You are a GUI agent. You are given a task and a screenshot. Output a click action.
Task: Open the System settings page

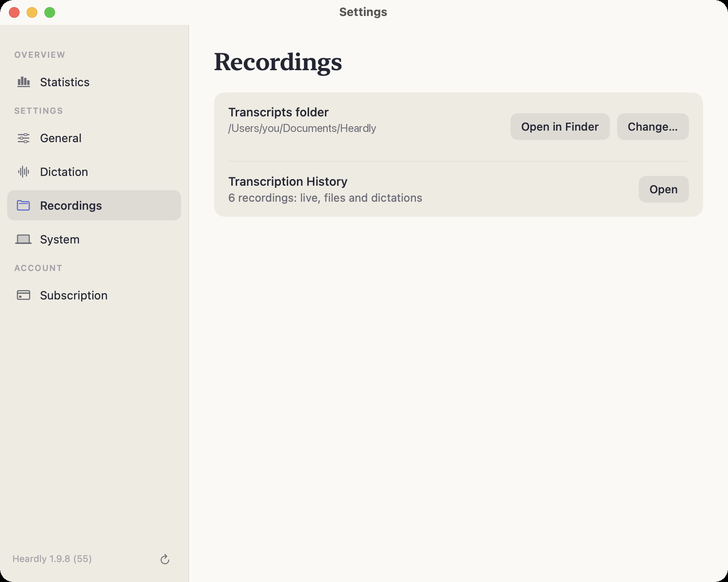pos(94,239)
